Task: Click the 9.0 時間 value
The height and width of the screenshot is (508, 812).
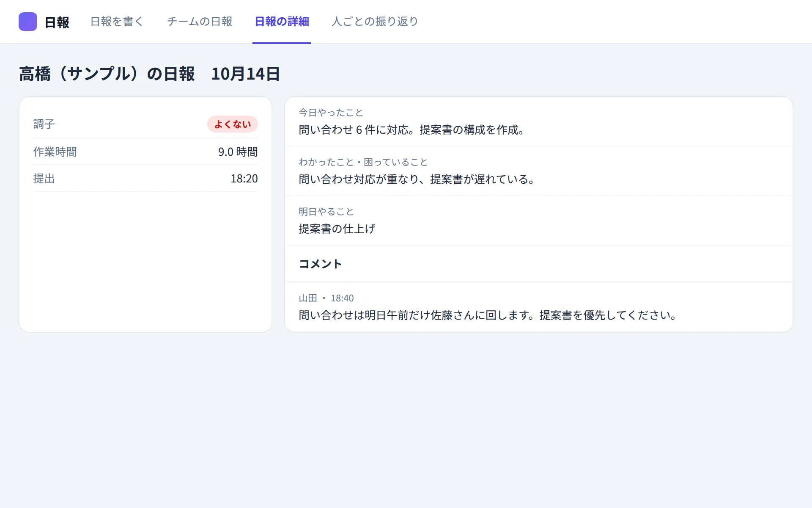Action: click(x=238, y=152)
